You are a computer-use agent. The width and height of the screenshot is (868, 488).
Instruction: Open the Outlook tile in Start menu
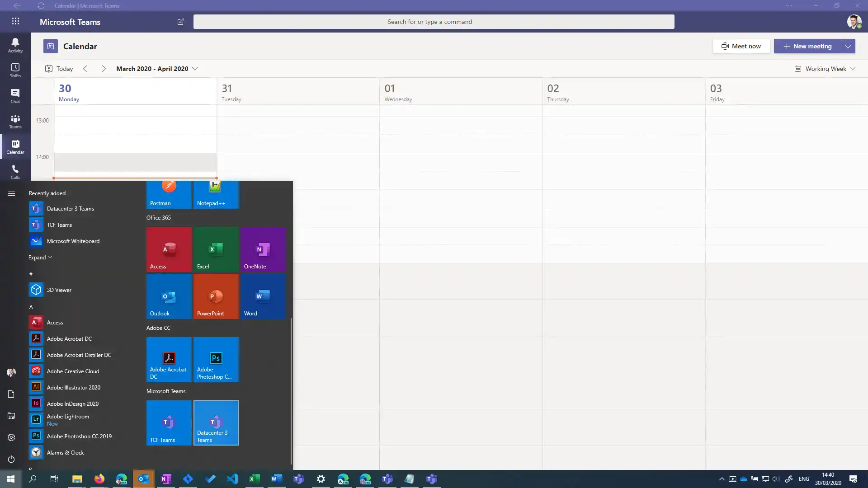(169, 296)
